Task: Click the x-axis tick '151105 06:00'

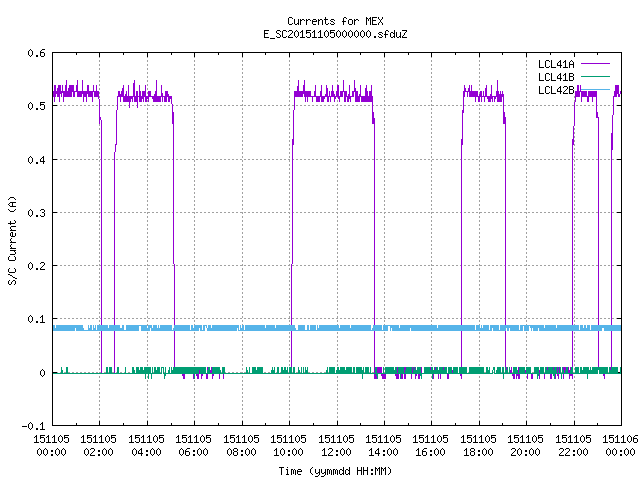Action: tap(193, 445)
